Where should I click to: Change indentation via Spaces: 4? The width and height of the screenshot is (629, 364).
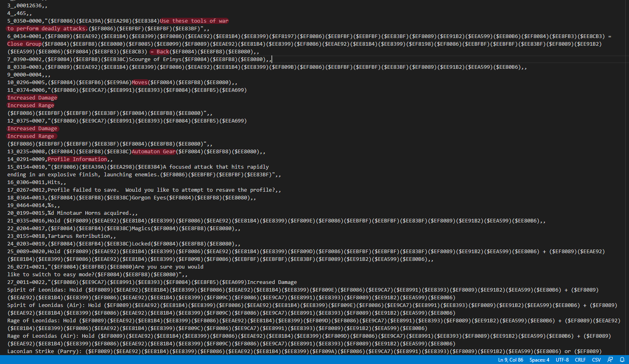[539, 360]
